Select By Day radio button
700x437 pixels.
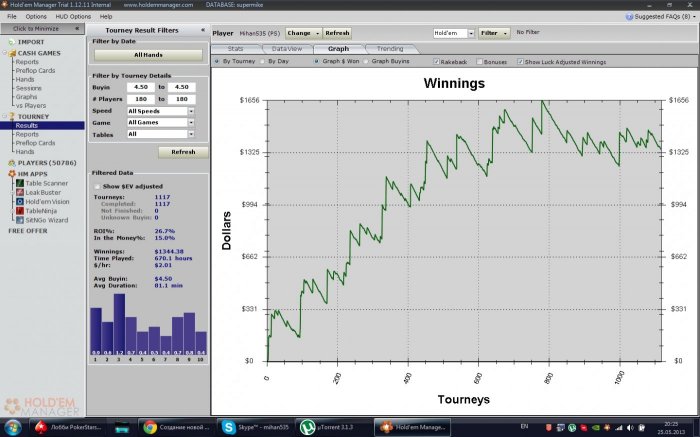coord(262,61)
